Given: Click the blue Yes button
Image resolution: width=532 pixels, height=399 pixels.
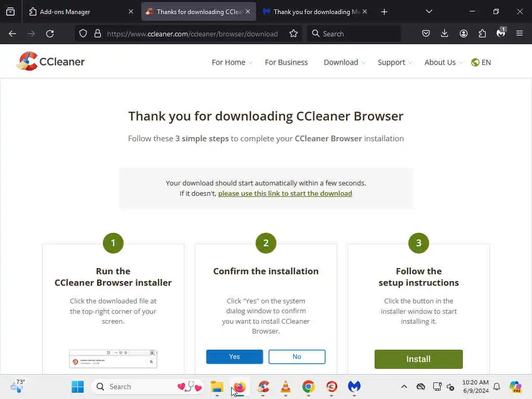Looking at the screenshot, I should [x=234, y=356].
